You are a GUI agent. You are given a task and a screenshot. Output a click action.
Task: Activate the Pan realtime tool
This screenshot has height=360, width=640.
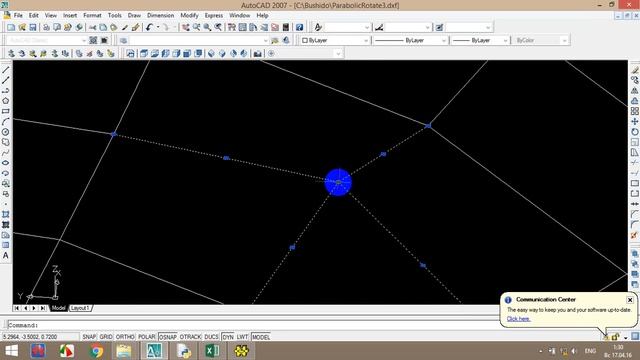(x=186, y=27)
